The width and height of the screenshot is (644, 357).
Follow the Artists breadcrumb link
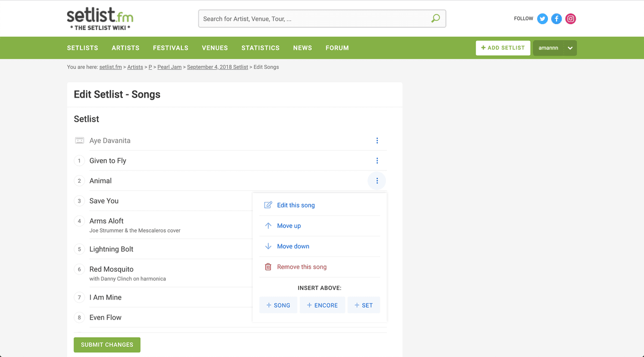click(135, 67)
